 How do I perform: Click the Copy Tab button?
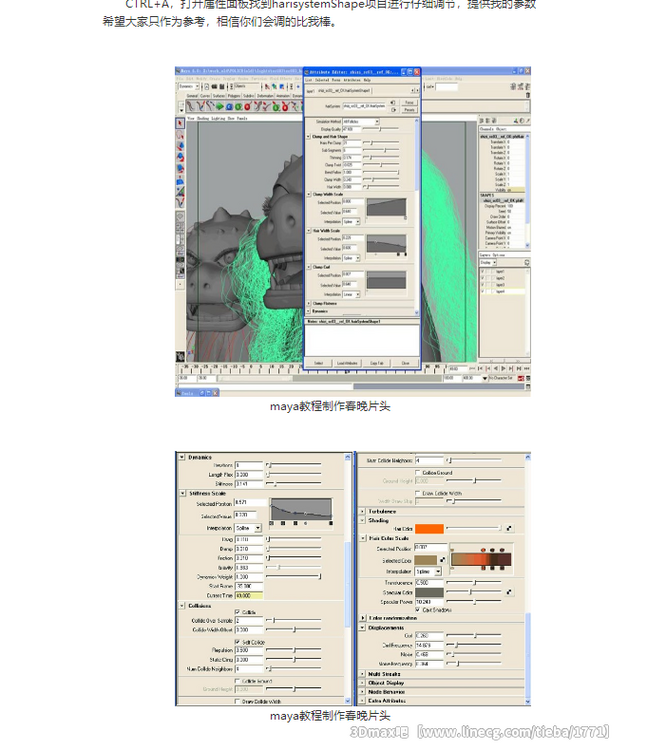[x=377, y=362]
